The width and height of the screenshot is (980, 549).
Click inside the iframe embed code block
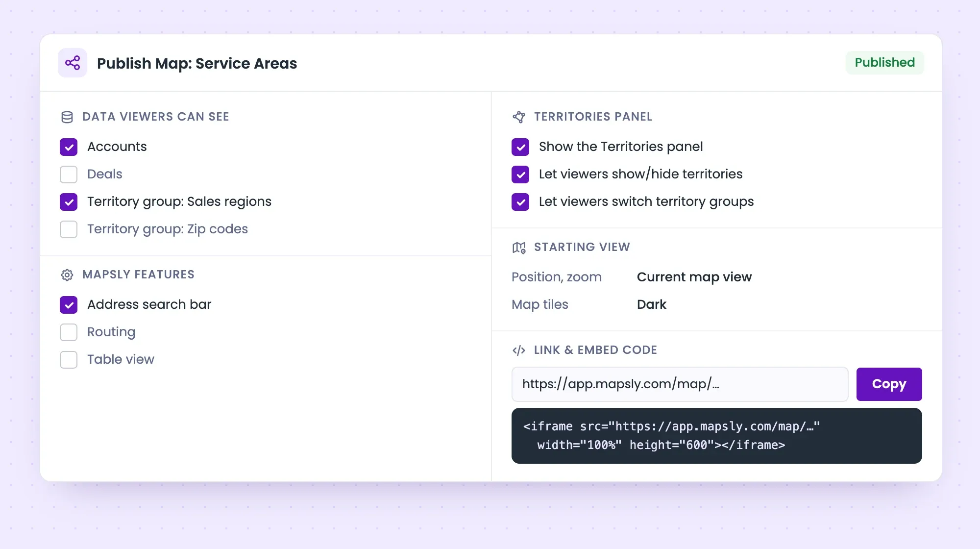(x=716, y=436)
